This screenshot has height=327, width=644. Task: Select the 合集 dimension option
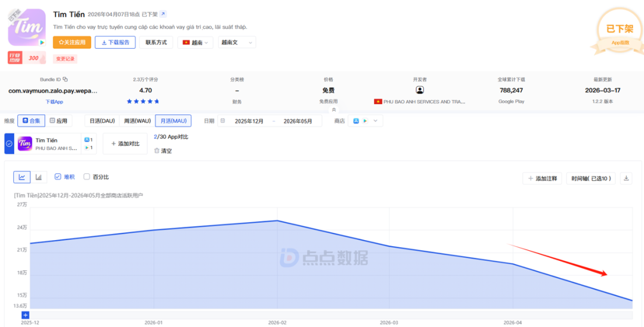point(31,121)
